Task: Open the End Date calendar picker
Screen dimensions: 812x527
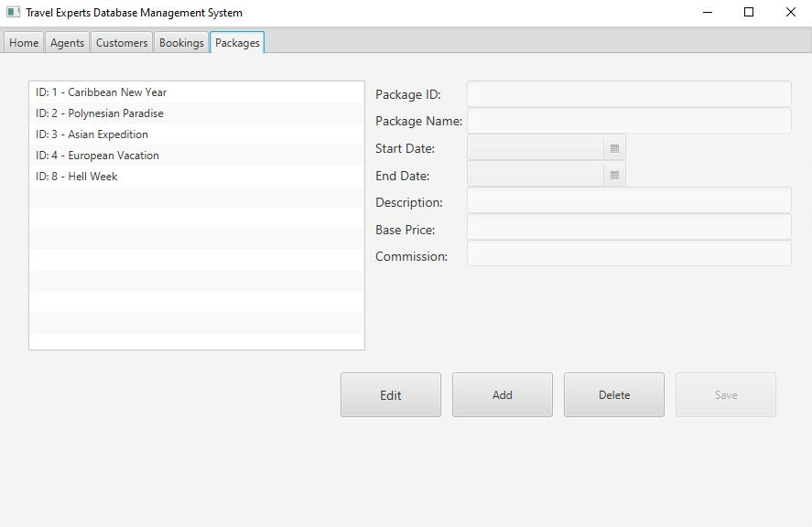Action: pyautogui.click(x=614, y=175)
